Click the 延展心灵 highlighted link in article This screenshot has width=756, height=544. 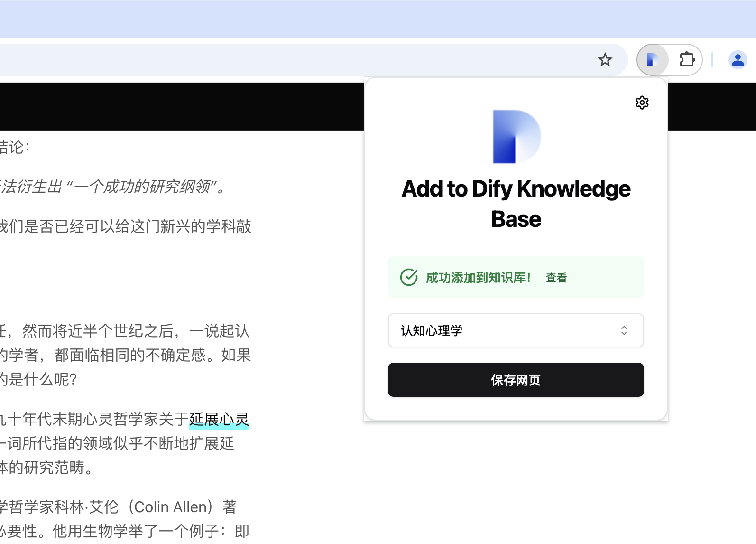point(219,419)
